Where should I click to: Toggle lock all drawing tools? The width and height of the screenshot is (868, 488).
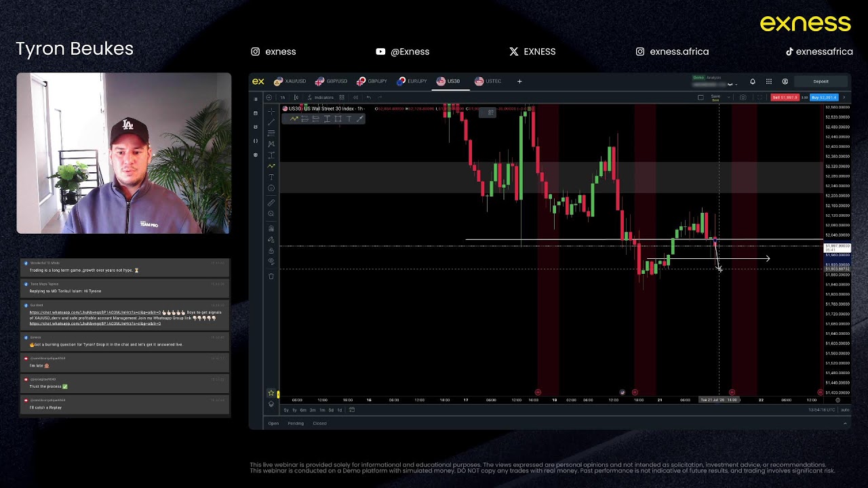pyautogui.click(x=271, y=250)
